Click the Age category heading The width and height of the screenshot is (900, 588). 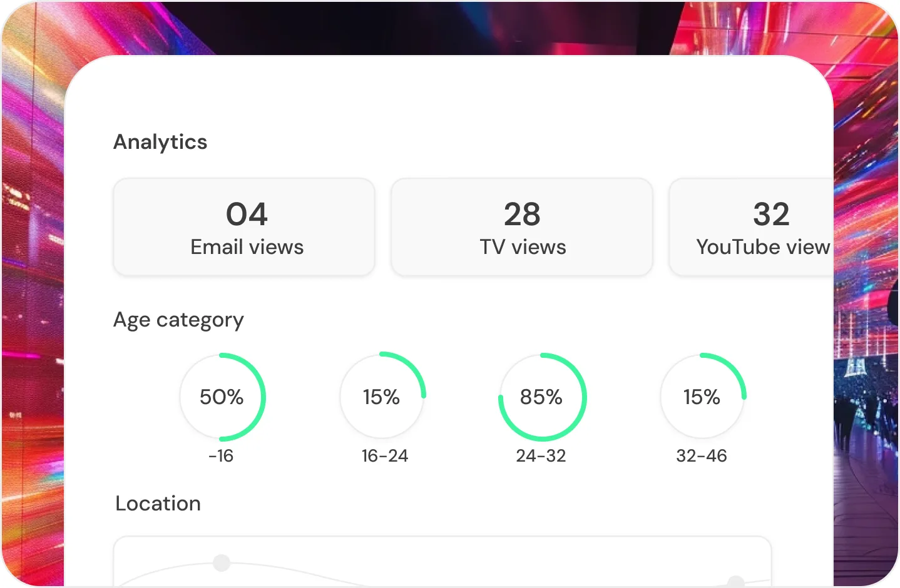point(178,320)
